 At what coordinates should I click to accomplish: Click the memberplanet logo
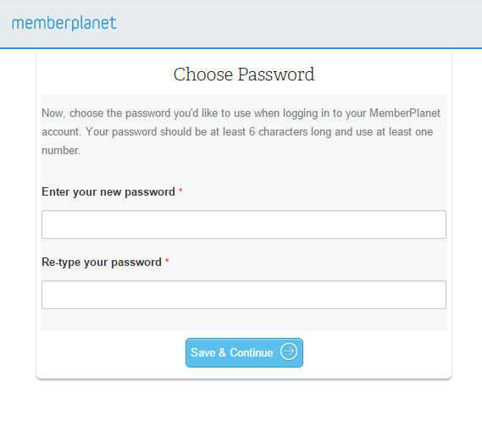tap(64, 23)
